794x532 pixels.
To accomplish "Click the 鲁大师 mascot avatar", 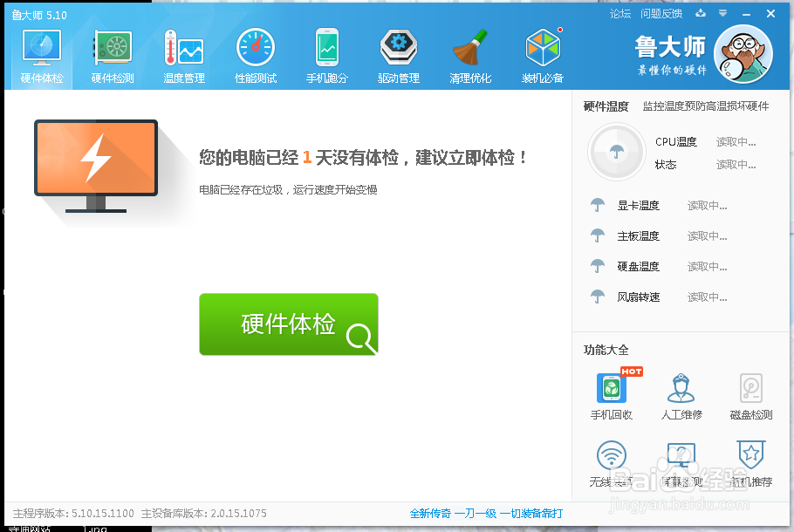I will coord(743,54).
